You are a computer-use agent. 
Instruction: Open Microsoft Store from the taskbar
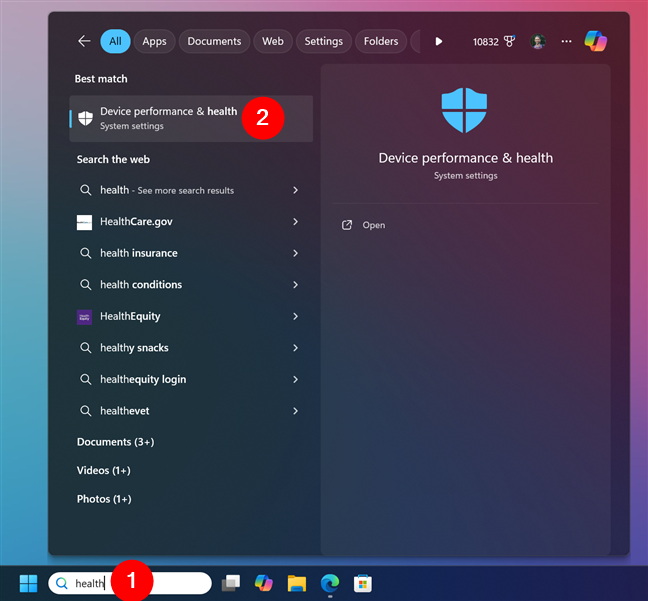[363, 583]
